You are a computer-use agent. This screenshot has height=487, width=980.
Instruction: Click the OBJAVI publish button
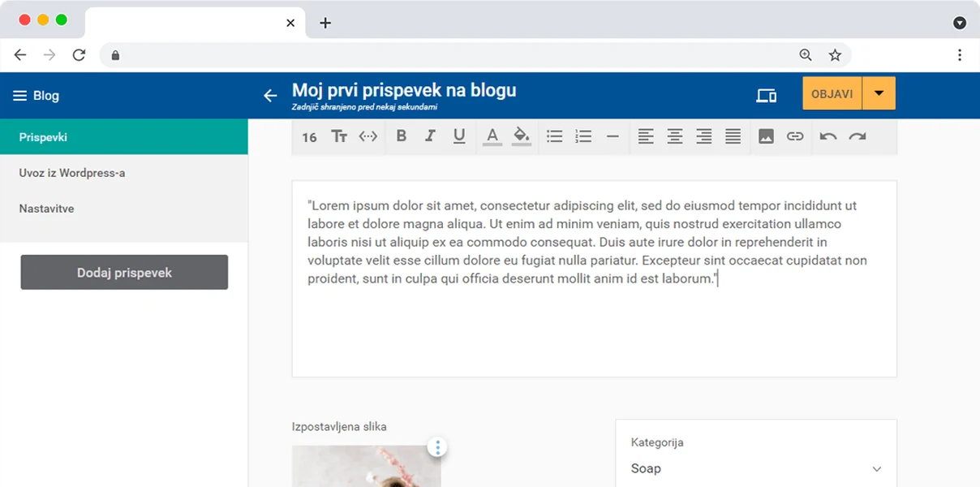[832, 93]
